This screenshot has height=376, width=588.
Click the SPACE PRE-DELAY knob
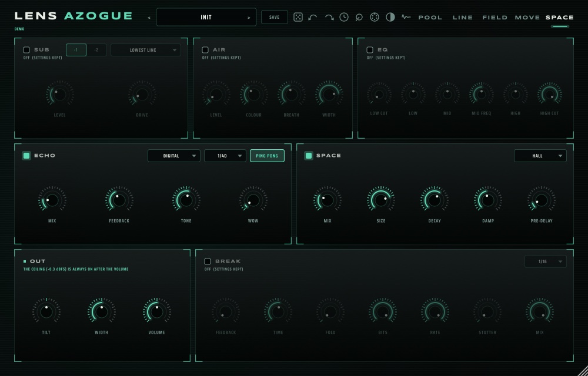[x=541, y=200]
